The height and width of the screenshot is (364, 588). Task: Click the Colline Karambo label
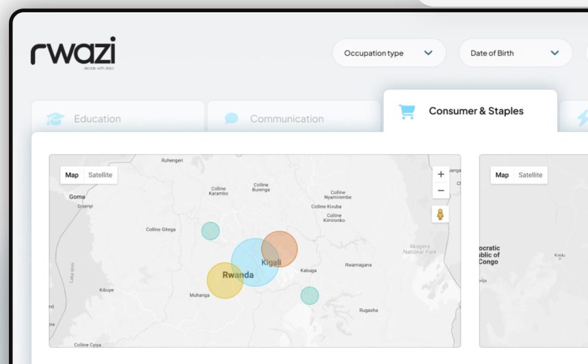[x=219, y=191]
